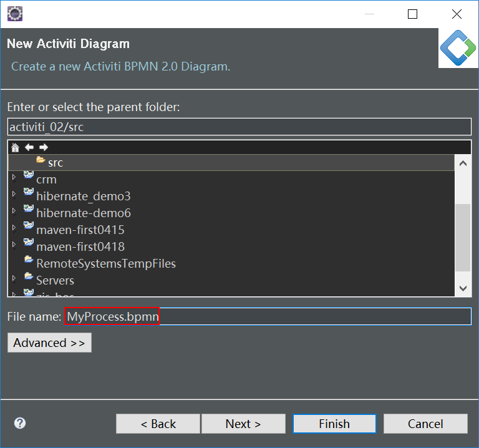Go forward with the right arrow icon
The width and height of the screenshot is (479, 448).
tap(44, 147)
